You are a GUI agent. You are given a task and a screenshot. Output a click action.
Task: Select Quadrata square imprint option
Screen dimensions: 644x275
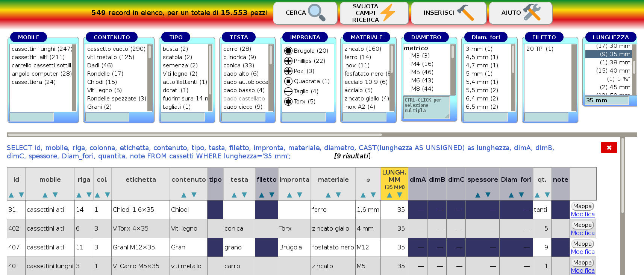coord(288,81)
